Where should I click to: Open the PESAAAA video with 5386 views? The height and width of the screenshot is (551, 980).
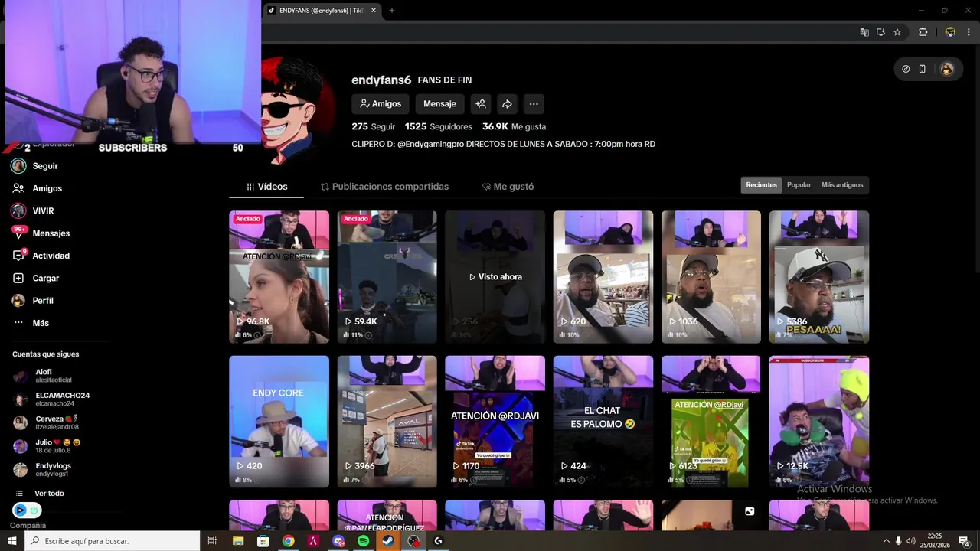(819, 277)
